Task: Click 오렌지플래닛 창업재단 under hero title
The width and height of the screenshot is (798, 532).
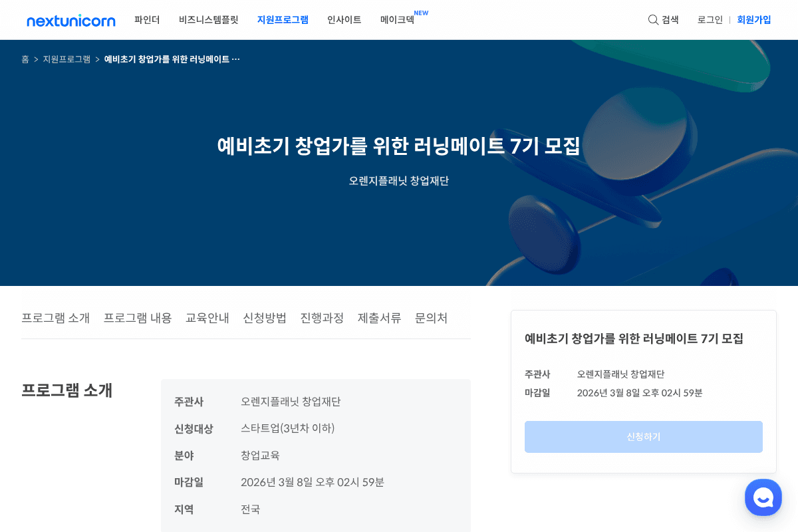Action: tap(399, 181)
